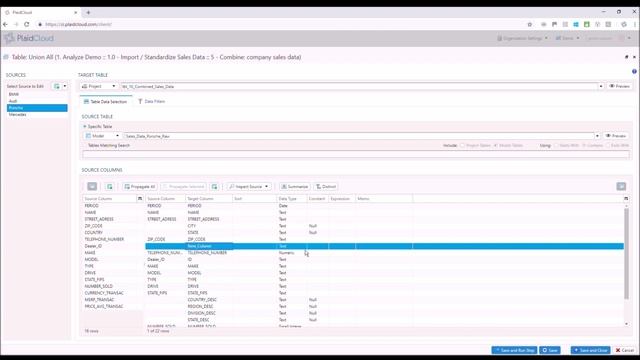Click the Propagate All button

click(x=140, y=187)
